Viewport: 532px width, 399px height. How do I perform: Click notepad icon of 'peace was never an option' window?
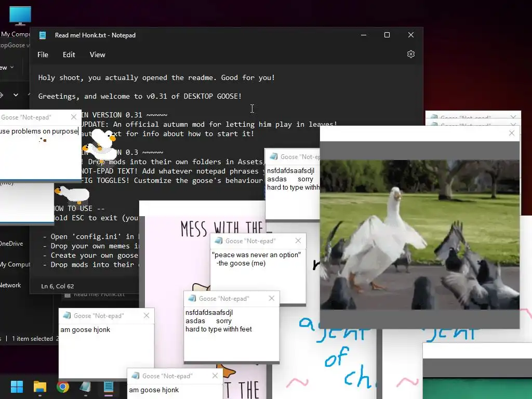(x=219, y=241)
